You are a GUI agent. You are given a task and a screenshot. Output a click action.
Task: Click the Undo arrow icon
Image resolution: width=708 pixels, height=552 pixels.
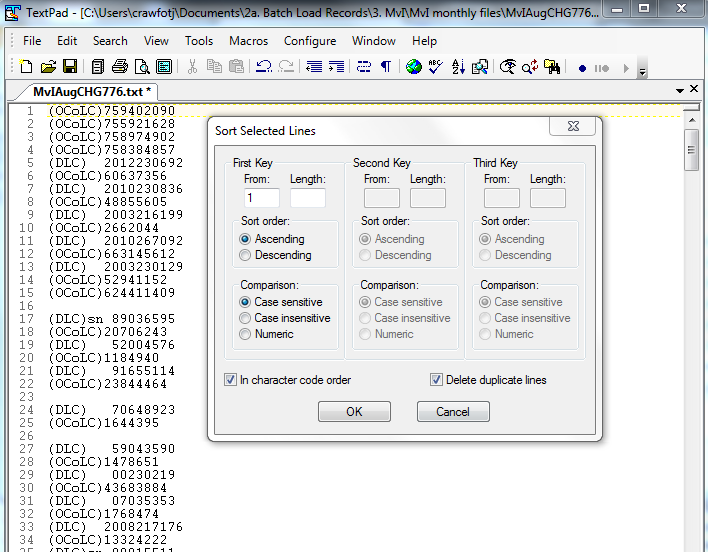264,67
